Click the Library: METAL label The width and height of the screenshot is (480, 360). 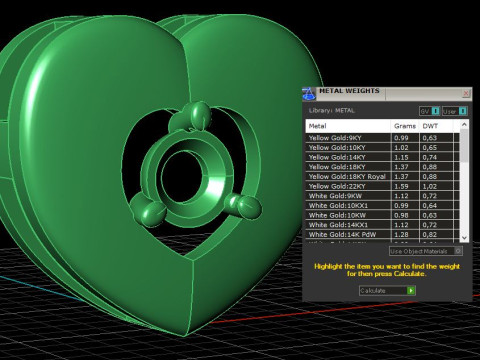coord(332,111)
